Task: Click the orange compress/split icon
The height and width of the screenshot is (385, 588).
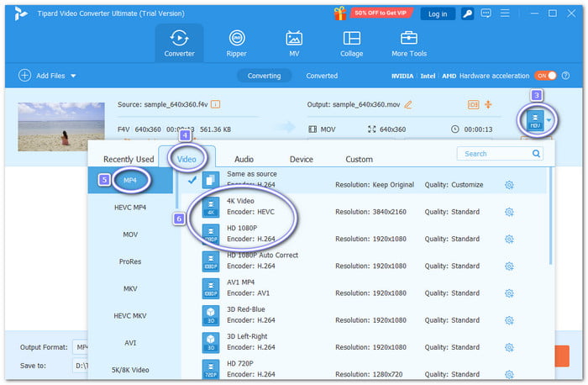Action: click(x=488, y=105)
